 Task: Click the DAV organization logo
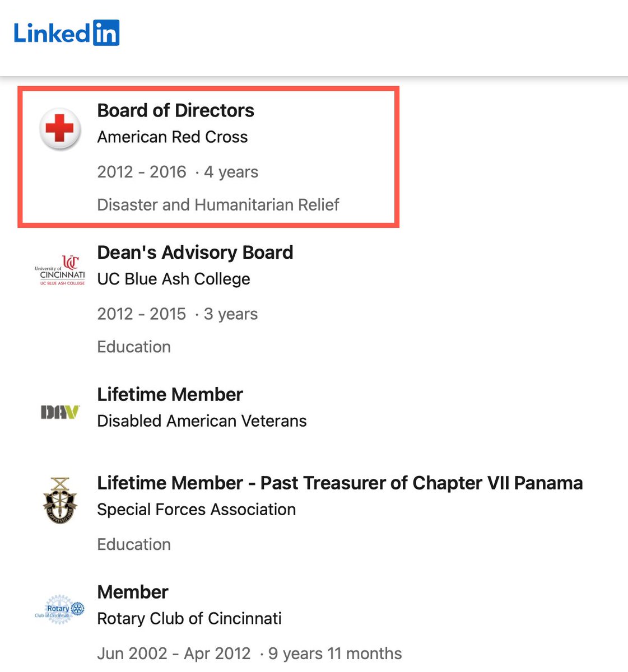[60, 413]
